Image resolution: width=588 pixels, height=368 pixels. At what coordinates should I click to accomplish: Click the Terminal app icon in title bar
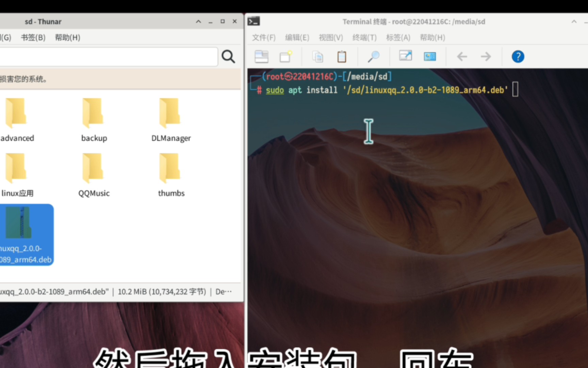point(254,21)
